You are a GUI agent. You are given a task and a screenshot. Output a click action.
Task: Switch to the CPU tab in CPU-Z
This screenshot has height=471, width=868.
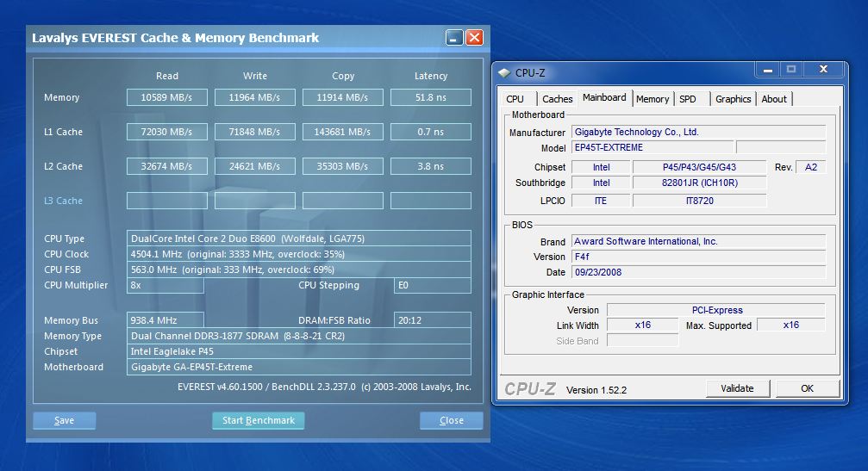515,99
